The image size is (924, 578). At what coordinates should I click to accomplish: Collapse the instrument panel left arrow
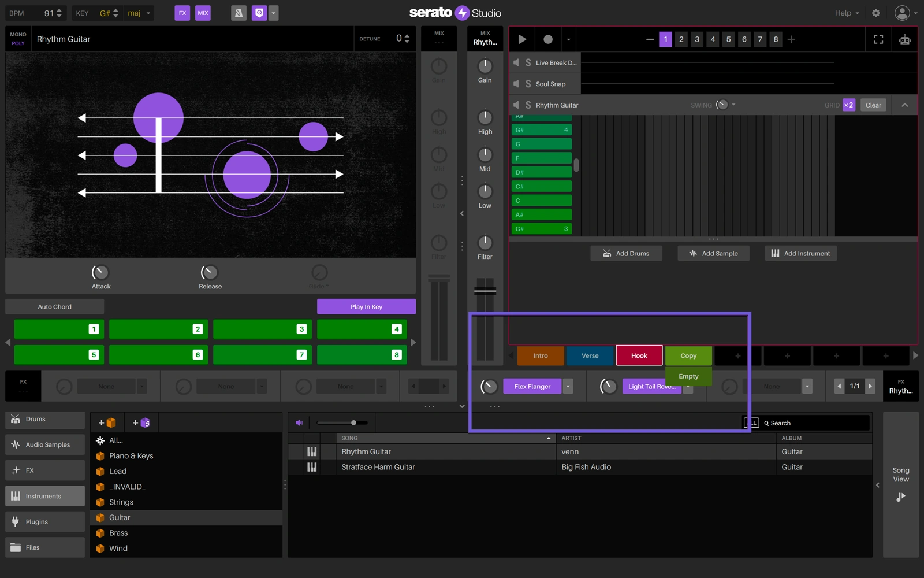[x=462, y=213]
